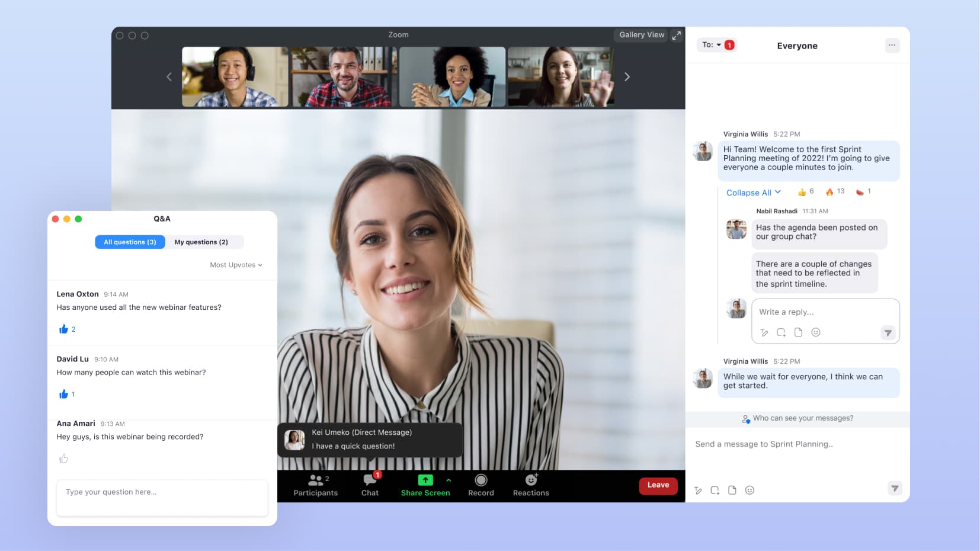Open the To: recipient dropdown
Viewport: 980px width, 551px height.
pos(712,45)
